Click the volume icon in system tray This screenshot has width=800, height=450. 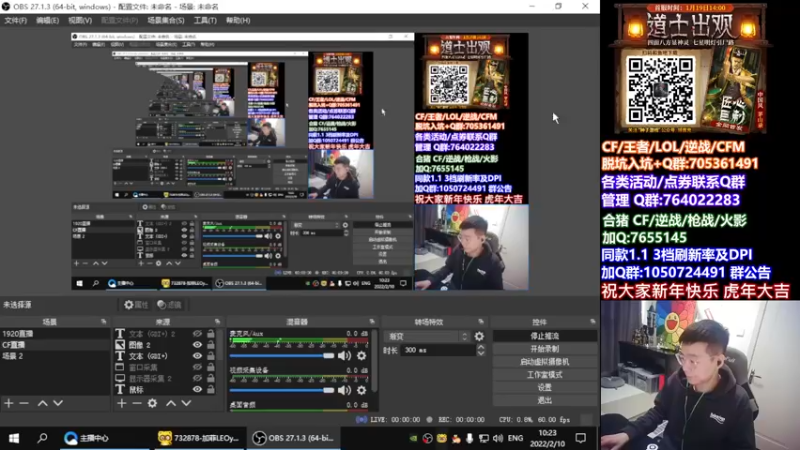pyautogui.click(x=498, y=438)
